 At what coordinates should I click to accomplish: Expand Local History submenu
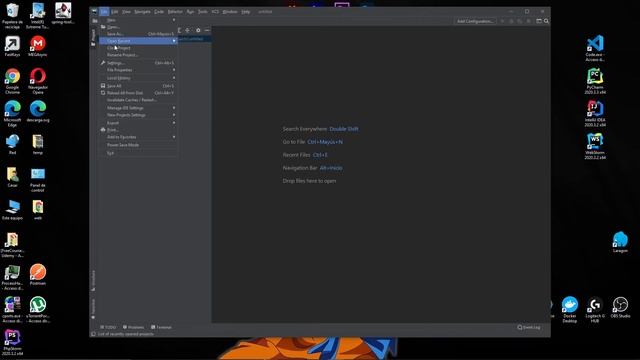coord(138,78)
